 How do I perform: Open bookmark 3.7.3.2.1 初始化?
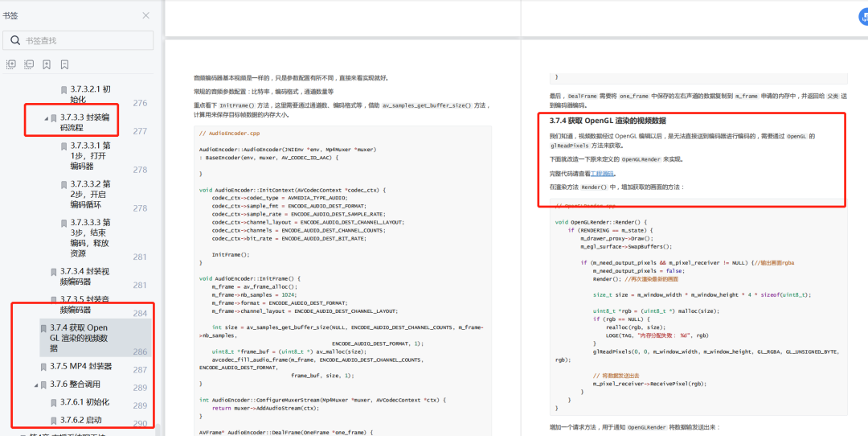[x=92, y=94]
